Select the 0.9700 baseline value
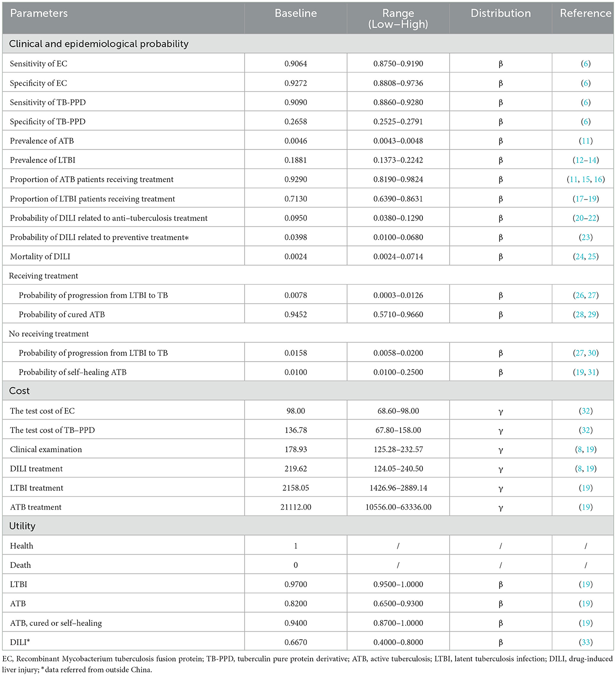The height and width of the screenshot is (676, 616). coord(296,584)
